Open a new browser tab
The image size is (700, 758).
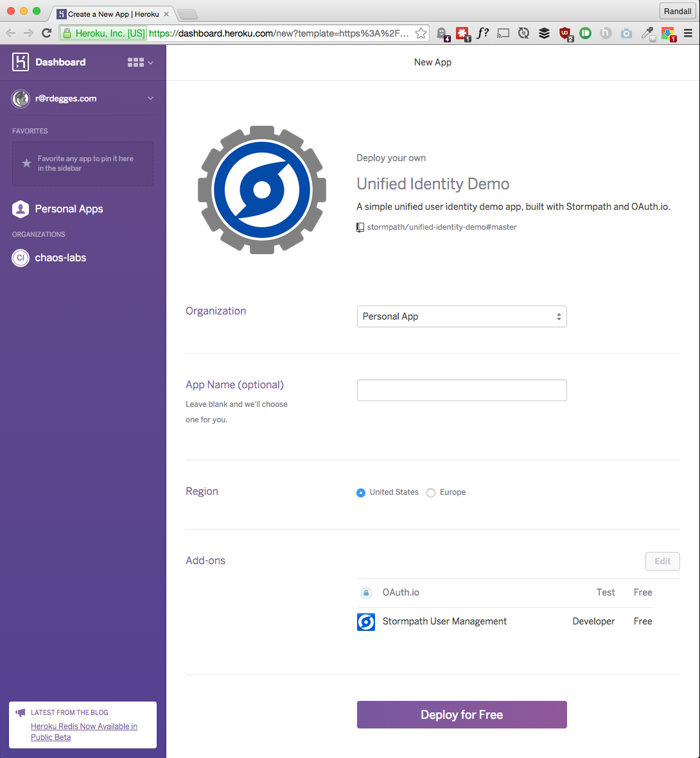pos(188,15)
